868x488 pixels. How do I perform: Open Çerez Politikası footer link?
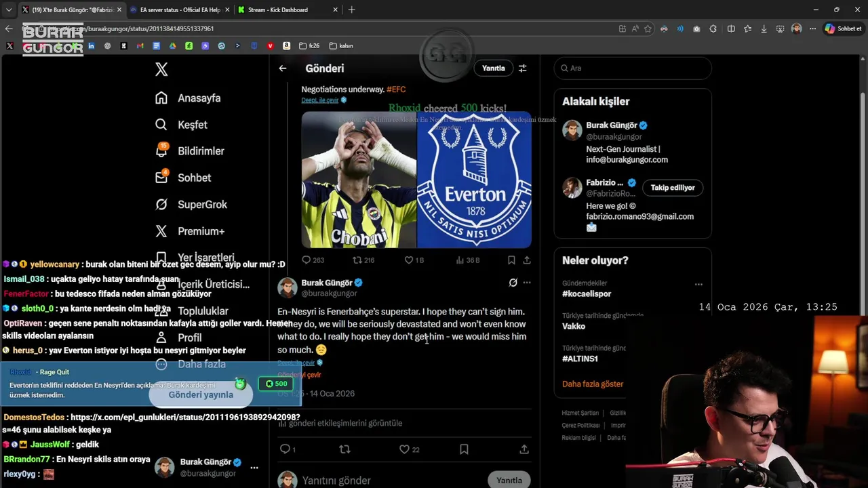[x=581, y=426]
